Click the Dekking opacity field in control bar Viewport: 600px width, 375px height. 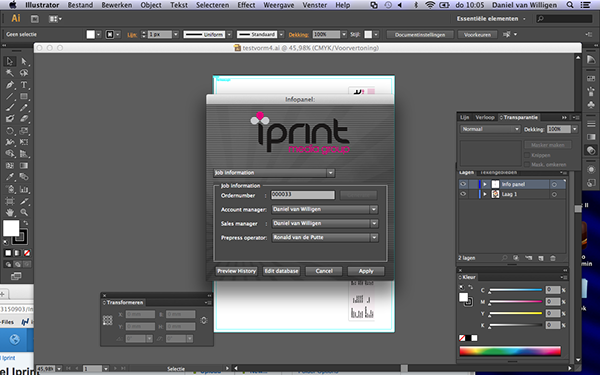[x=326, y=34]
